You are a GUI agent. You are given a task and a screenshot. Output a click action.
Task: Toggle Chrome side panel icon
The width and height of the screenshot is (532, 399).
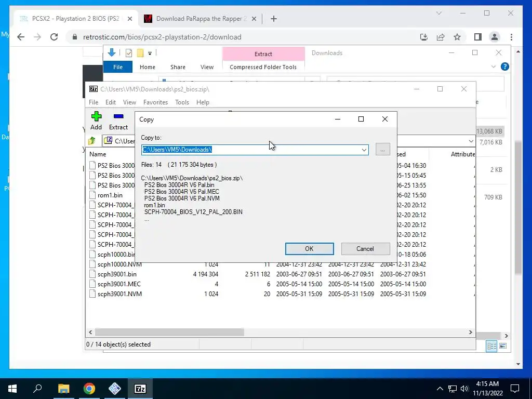pyautogui.click(x=478, y=37)
